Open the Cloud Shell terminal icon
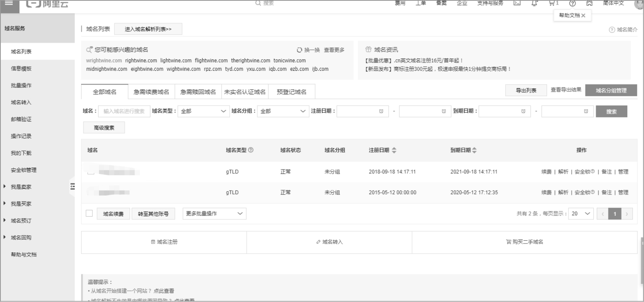This screenshot has height=302, width=644. pos(517,3)
